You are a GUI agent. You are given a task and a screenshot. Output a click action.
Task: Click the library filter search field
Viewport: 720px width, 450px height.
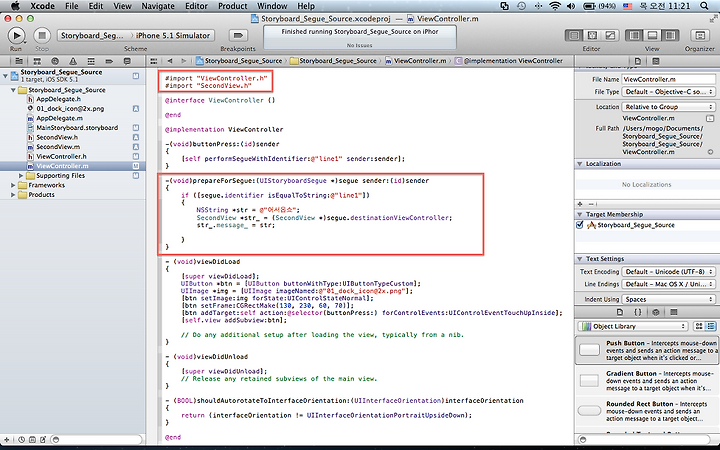click(x=645, y=439)
